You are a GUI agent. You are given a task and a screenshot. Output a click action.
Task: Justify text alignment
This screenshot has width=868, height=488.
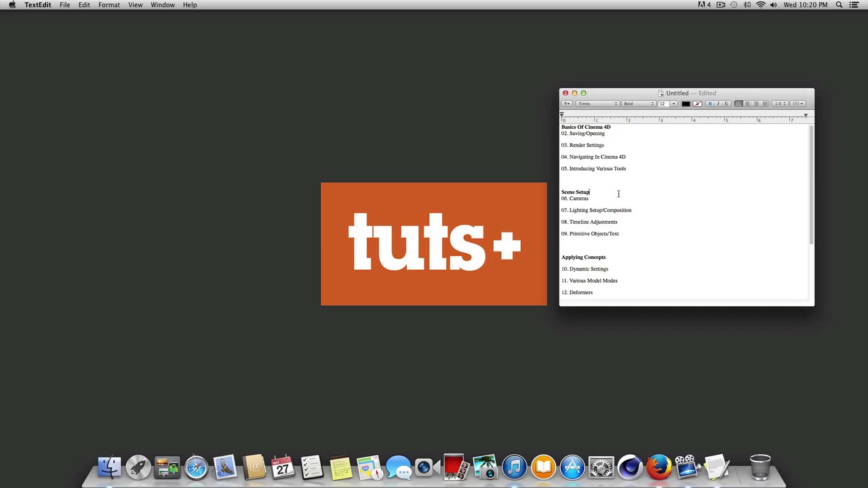click(x=765, y=104)
